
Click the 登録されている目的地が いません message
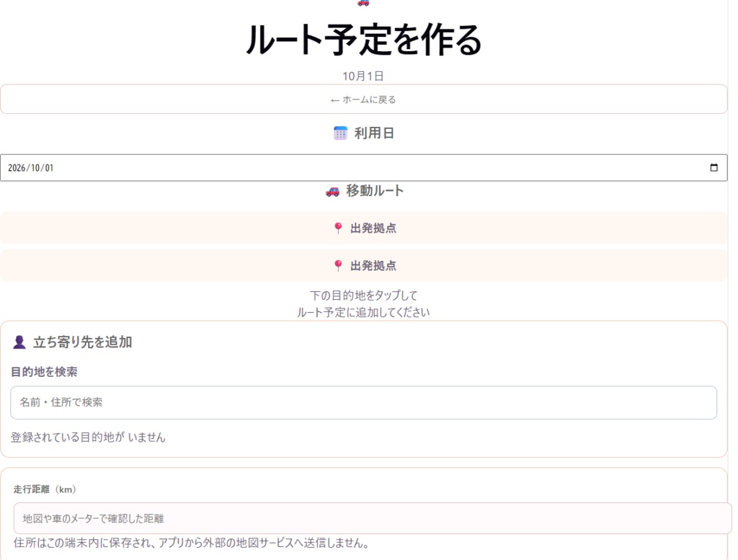88,437
